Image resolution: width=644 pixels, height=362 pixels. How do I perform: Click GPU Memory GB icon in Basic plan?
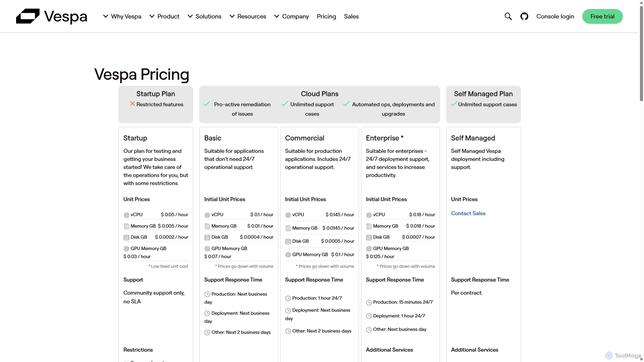click(207, 249)
